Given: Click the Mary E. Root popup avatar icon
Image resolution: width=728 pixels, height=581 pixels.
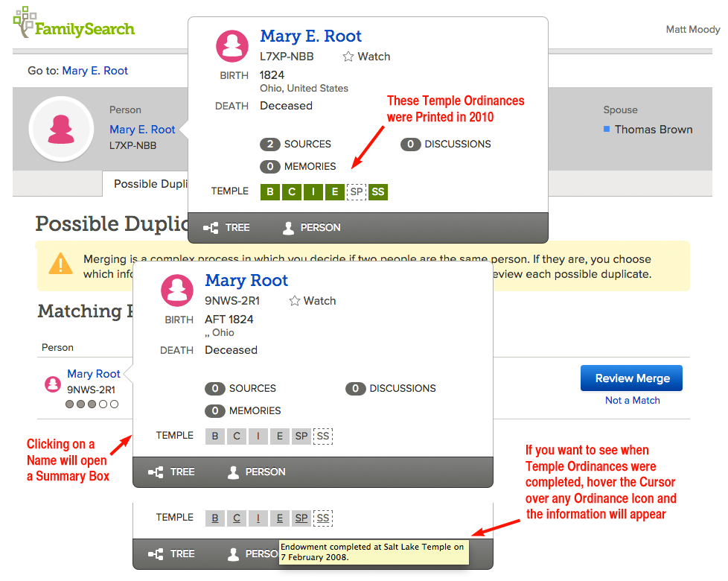Looking at the screenshot, I should (232, 46).
